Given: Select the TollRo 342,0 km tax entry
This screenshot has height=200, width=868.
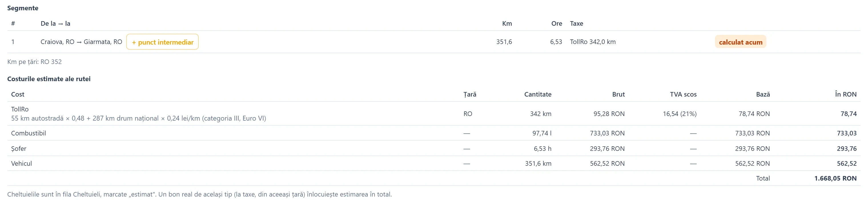Looking at the screenshot, I should point(593,42).
